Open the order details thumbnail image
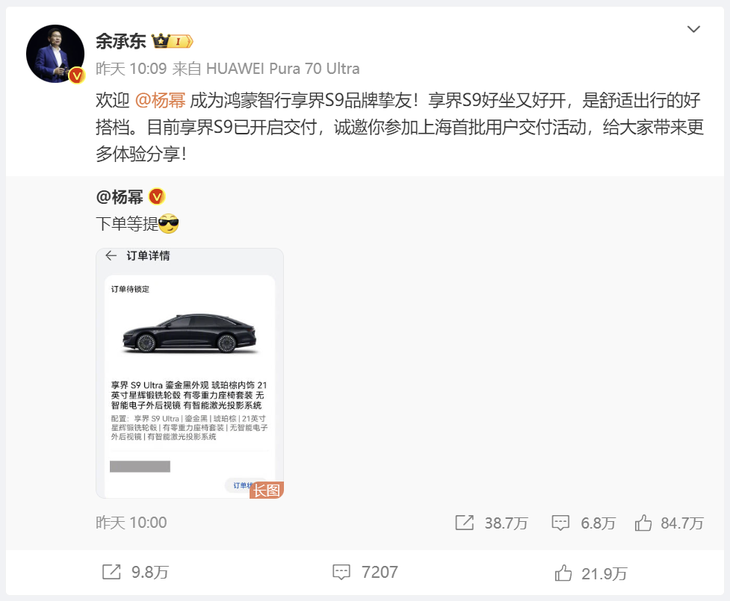The height and width of the screenshot is (601, 730). [x=189, y=373]
